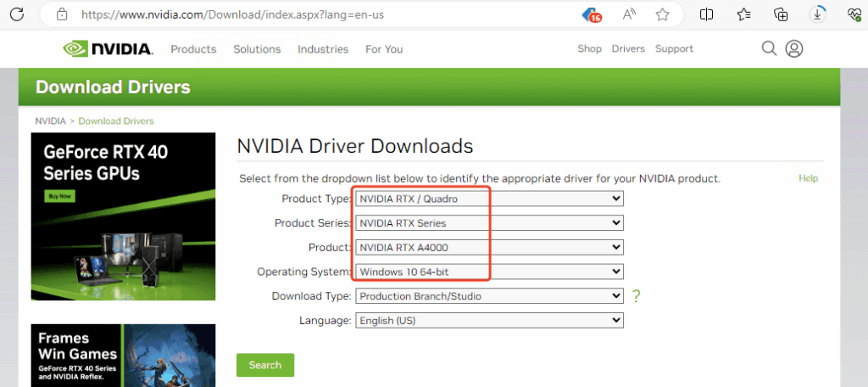
Task: Open the site search magnifier icon
Action: click(769, 48)
